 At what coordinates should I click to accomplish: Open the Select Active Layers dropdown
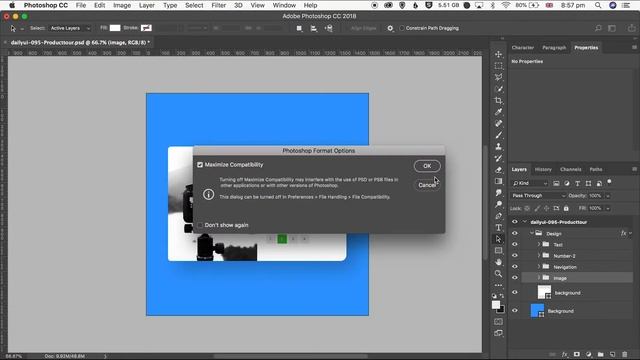[70, 28]
